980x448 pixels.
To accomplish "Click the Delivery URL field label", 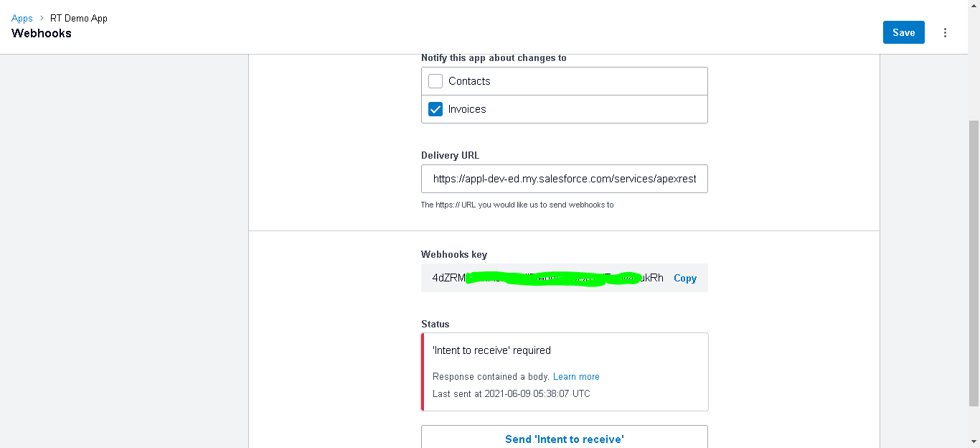I will click(450, 156).
